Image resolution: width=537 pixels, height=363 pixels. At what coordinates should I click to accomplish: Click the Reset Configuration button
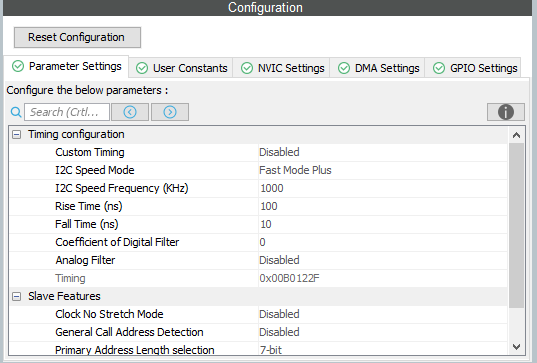pyautogui.click(x=77, y=37)
